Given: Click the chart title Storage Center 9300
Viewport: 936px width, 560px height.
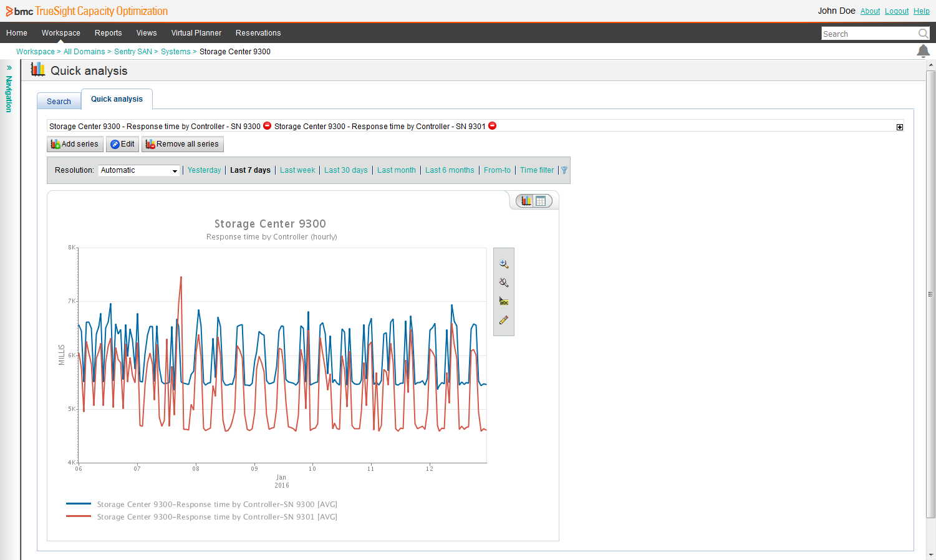Looking at the screenshot, I should tap(270, 224).
